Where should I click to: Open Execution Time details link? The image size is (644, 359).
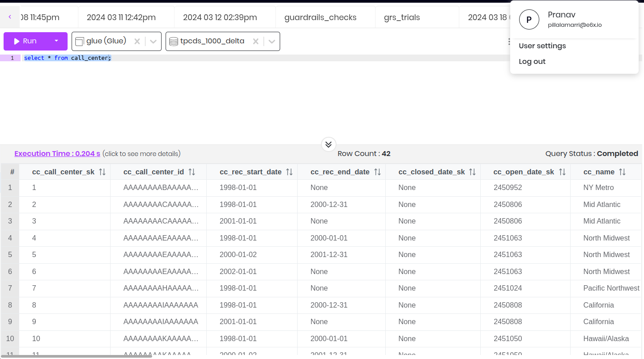click(x=57, y=154)
